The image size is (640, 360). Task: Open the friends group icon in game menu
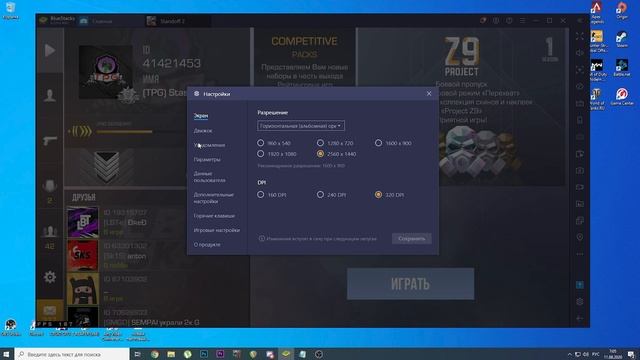(50, 231)
